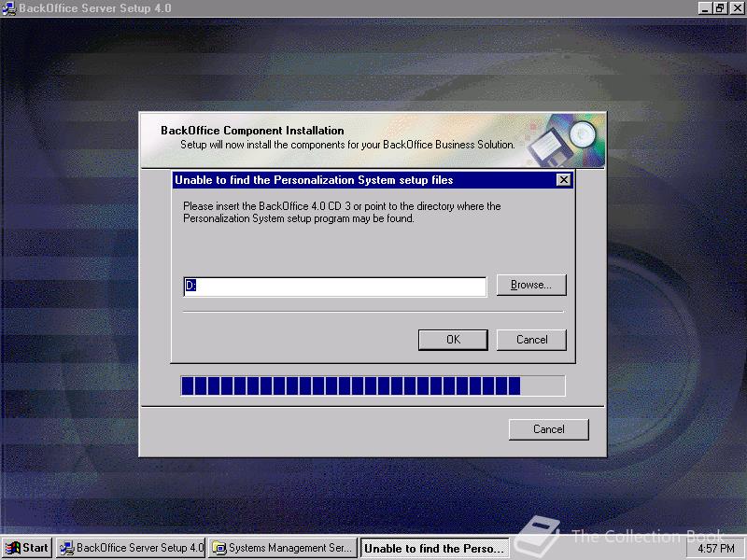Select the Unable to find the Perso... taskbar item

[435, 549]
